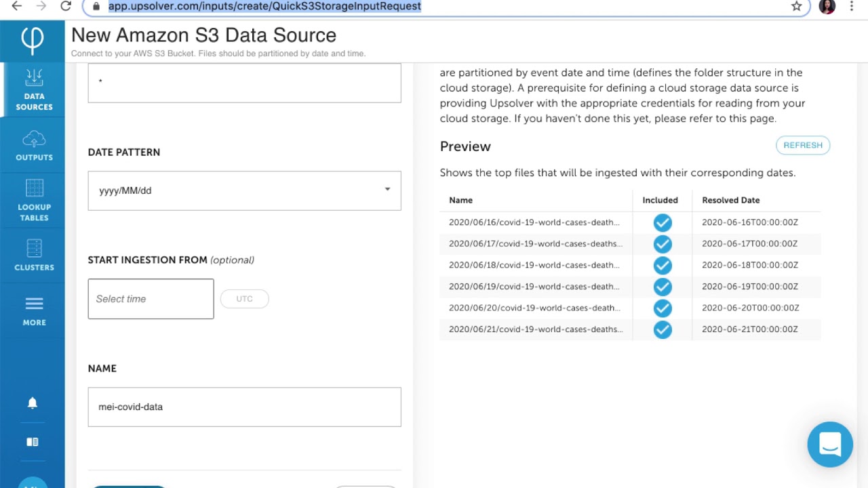Click the Name field mei-covid-data
This screenshot has width=868, height=488.
click(x=244, y=407)
